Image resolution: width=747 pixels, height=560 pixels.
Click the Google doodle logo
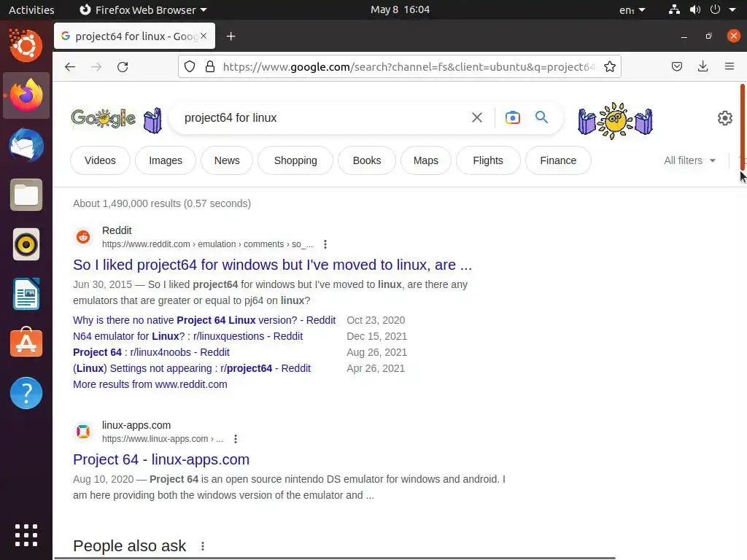[x=104, y=118]
